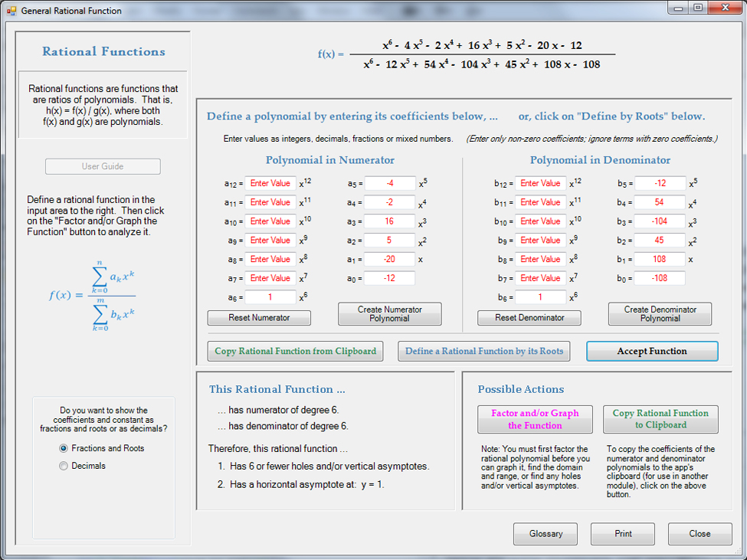This screenshot has height=560, width=747.
Task: Click the numerator a5 field containing -4
Action: click(390, 184)
